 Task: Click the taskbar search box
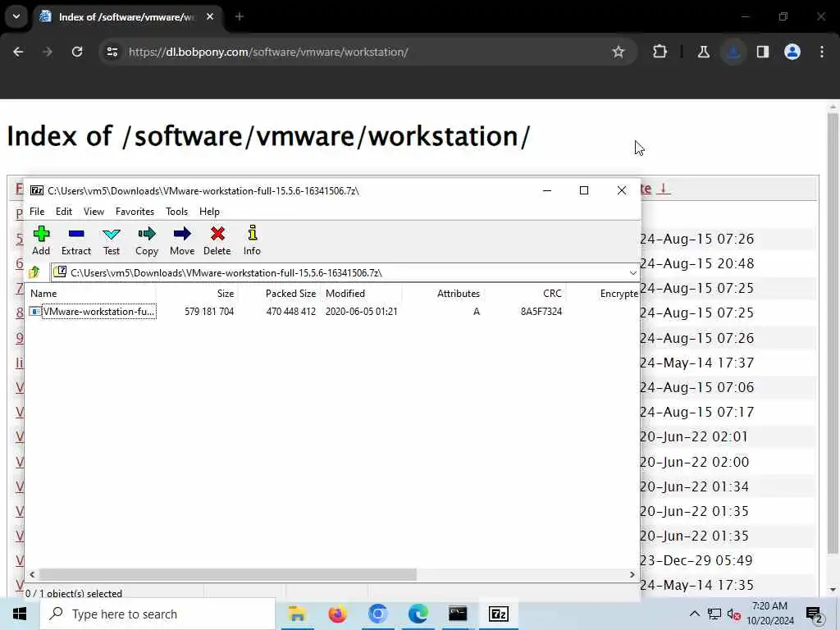tap(157, 614)
